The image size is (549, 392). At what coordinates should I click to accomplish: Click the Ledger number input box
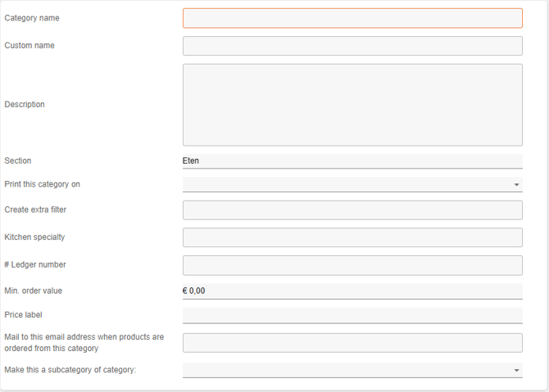[352, 265]
